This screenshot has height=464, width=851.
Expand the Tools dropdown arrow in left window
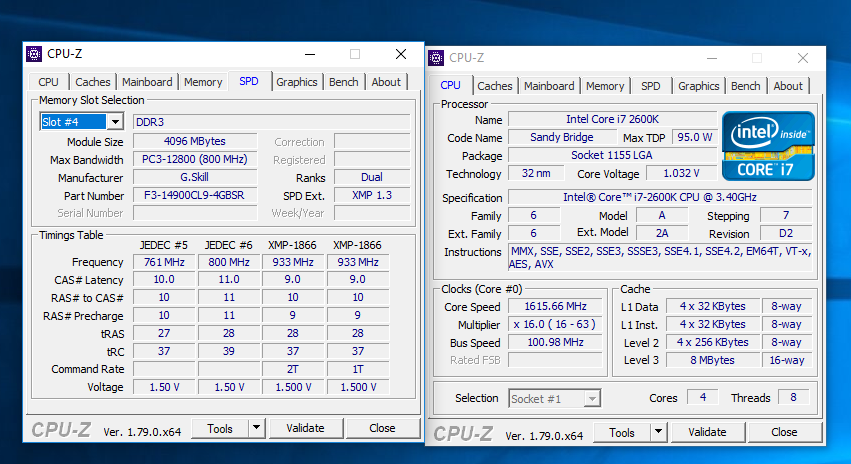coord(256,428)
